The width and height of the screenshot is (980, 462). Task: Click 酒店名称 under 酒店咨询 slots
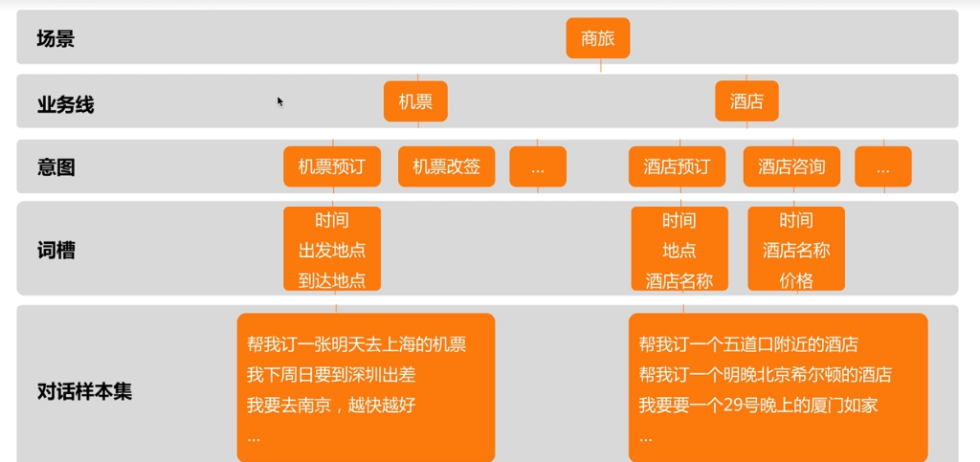point(796,251)
